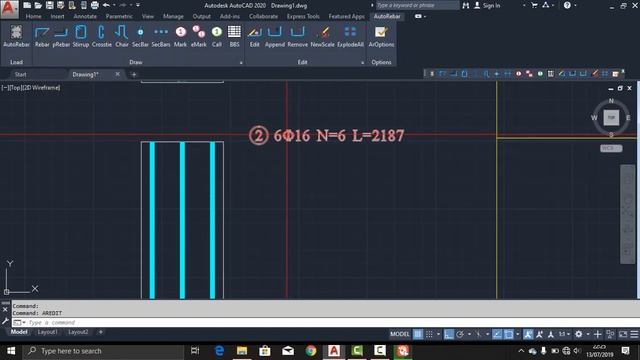Toggle MODEL space button in status bar
Screen dimensions: 640x360
400,334
